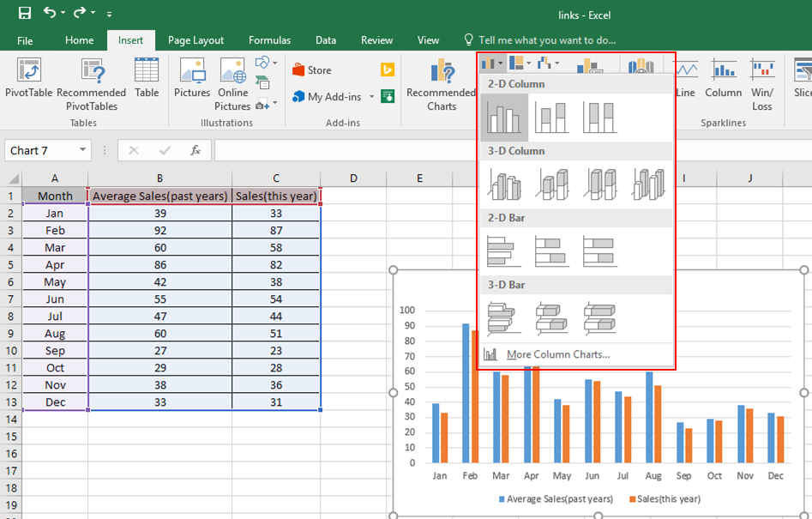The width and height of the screenshot is (812, 519).
Task: Select the Insert ribbon tab
Action: [130, 40]
